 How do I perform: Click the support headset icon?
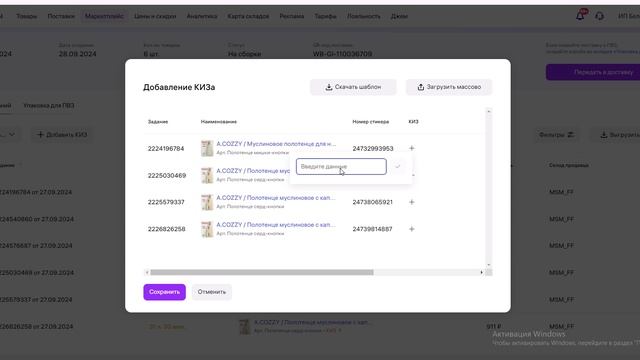(x=599, y=16)
